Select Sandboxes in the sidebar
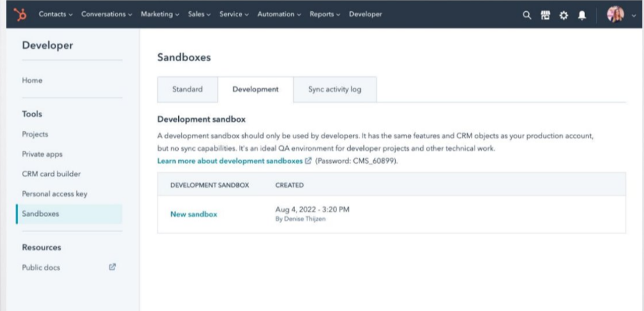 [69, 213]
